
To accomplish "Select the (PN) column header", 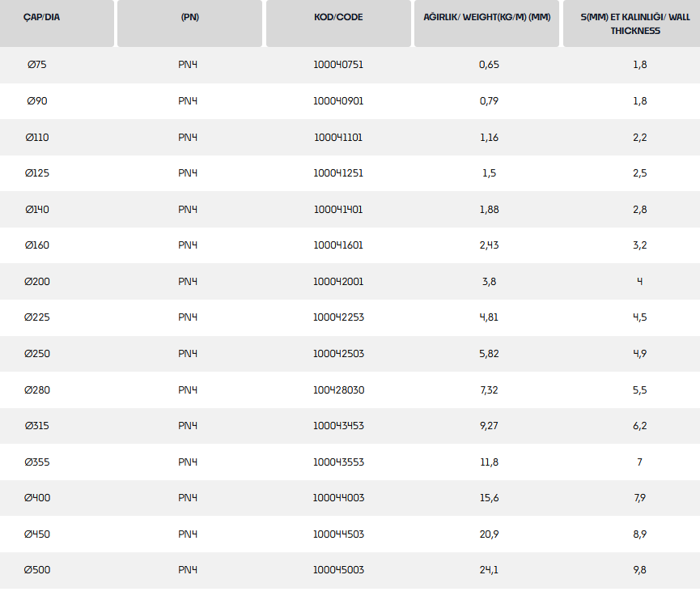I will coord(189,17).
